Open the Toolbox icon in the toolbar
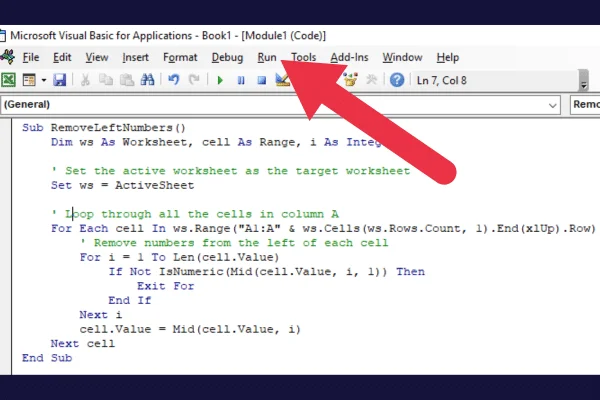Viewport: 600px width, 400px height. pos(350,80)
